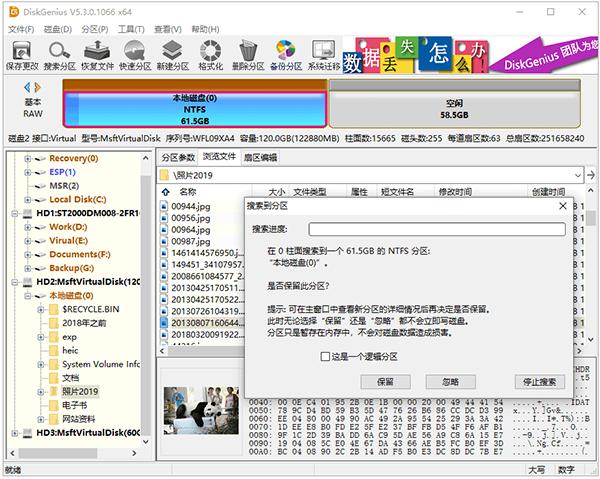The height and width of the screenshot is (479, 600).
Task: Select the 2018年之前 folder in tree
Action: (84, 323)
